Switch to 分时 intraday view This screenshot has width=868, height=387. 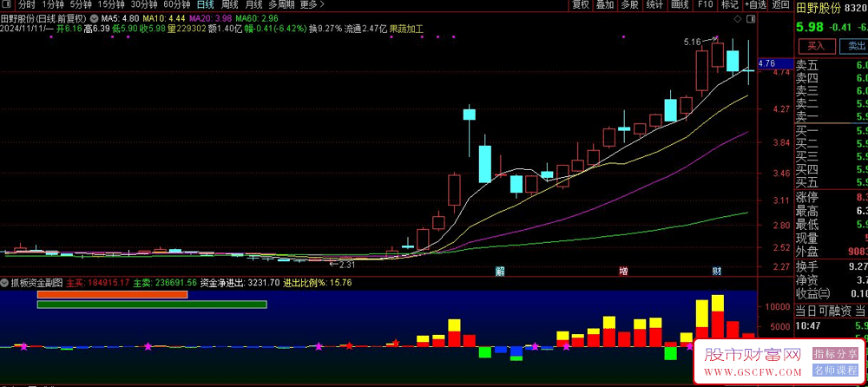pyautogui.click(x=26, y=5)
